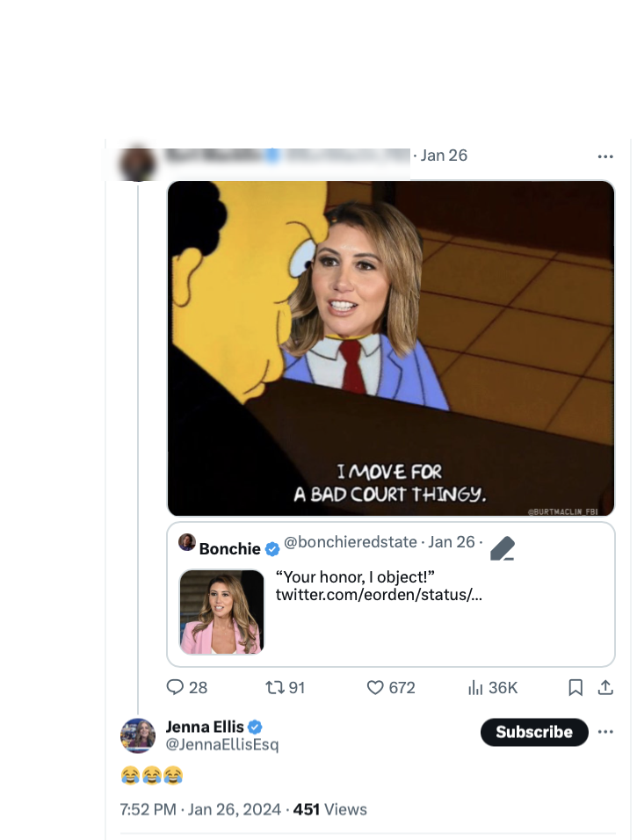Like the post with 672 likes

(376, 687)
